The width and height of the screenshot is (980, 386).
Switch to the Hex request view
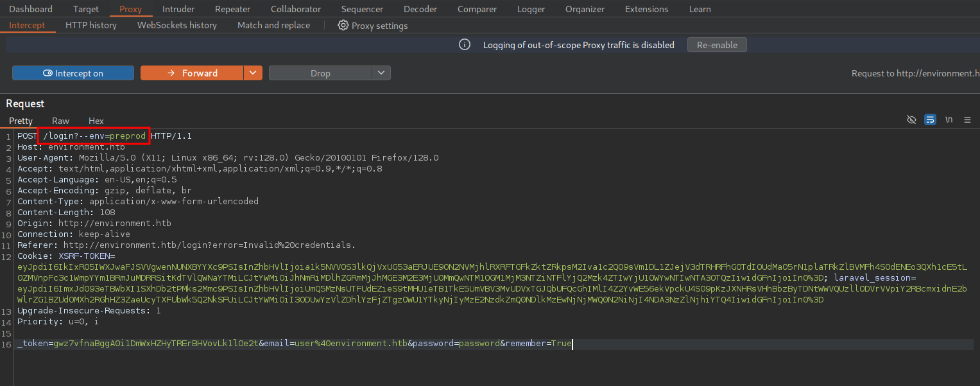pyautogui.click(x=96, y=121)
